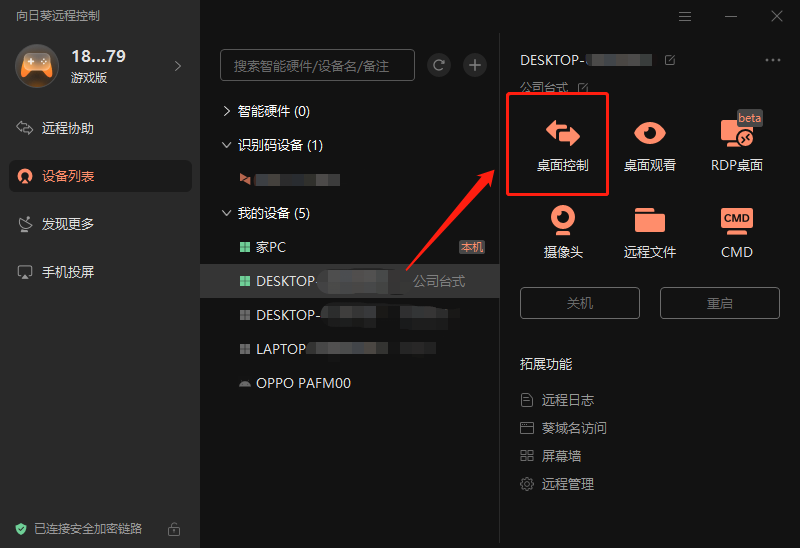Open 发现更多 sidebar section

coord(68,224)
